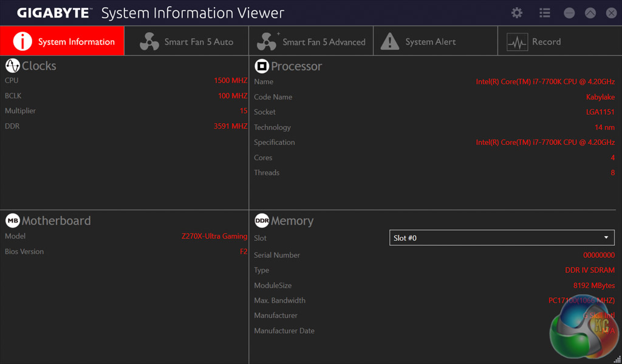Switch to Smart Fan 5 Auto tab
622x364 pixels.
point(187,41)
